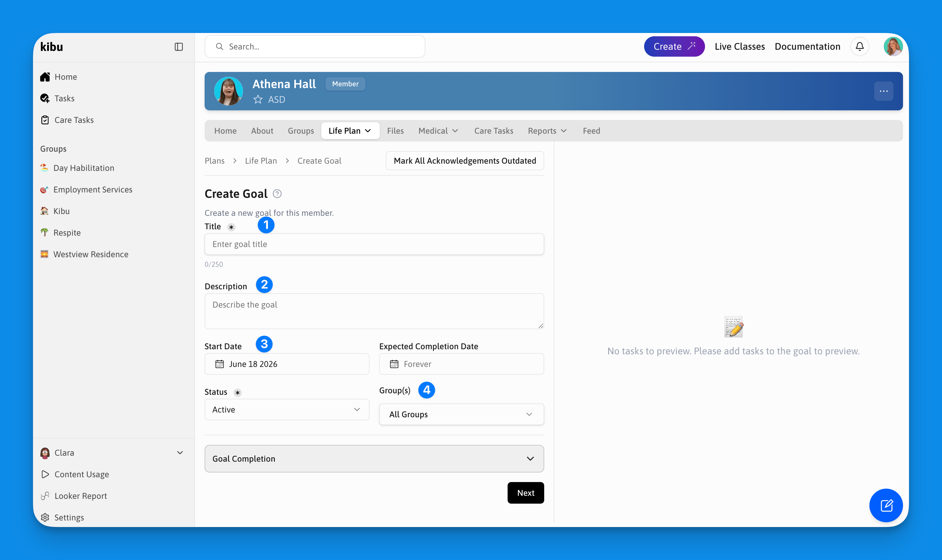
Task: Click the Member badge
Action: point(345,84)
